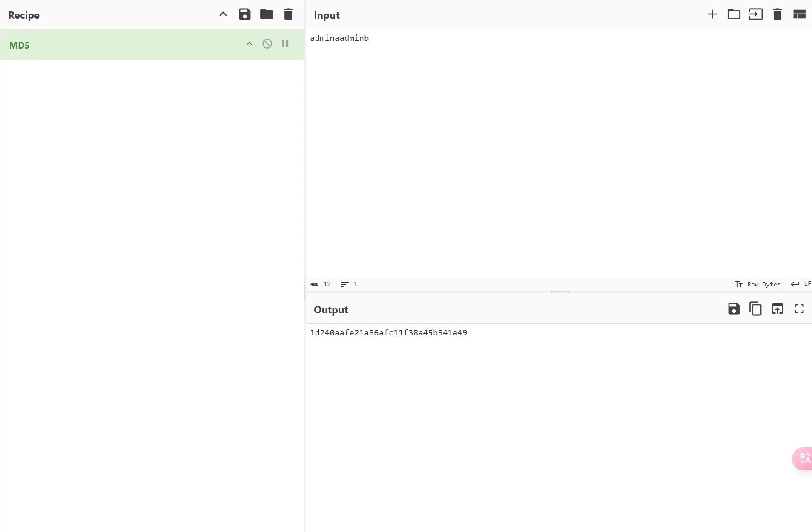Image resolution: width=812 pixels, height=532 pixels.
Task: Copy raw output to clipboard
Action: tap(755, 309)
